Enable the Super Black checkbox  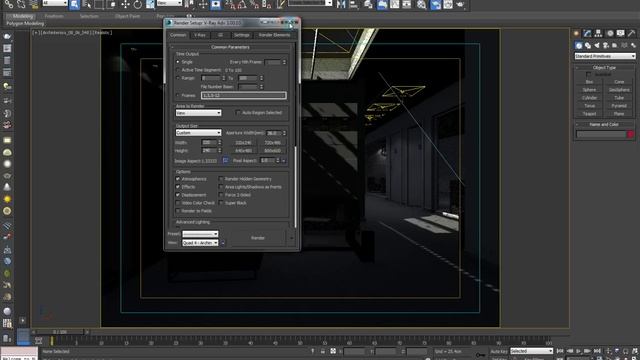point(221,202)
